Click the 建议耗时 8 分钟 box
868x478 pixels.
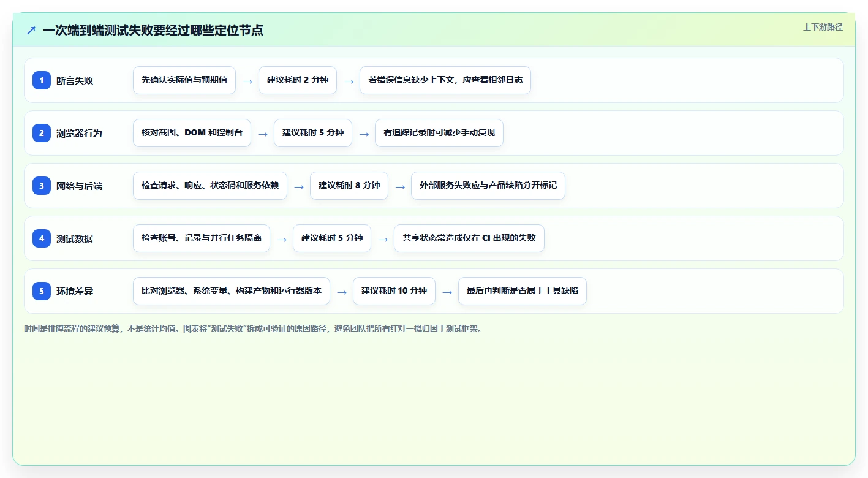click(349, 186)
